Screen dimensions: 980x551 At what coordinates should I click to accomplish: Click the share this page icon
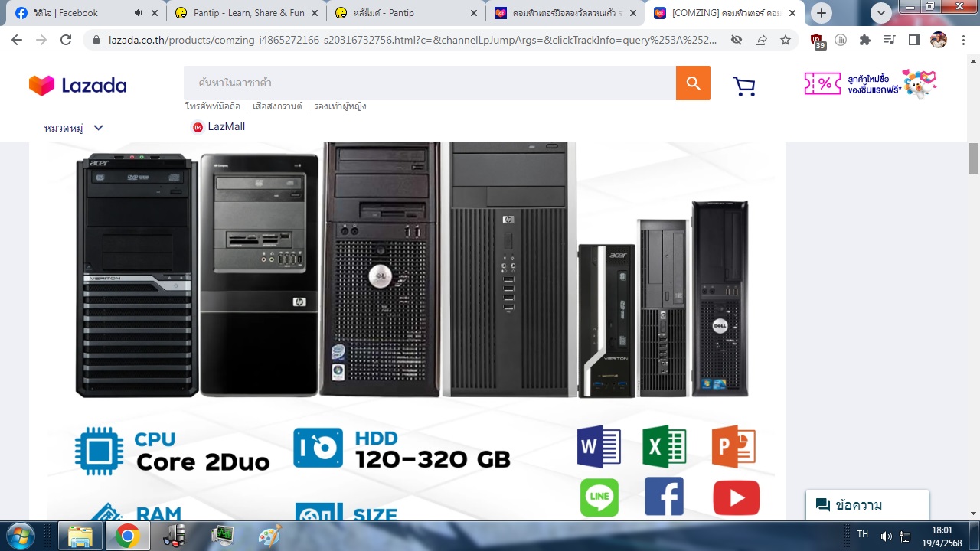761,40
